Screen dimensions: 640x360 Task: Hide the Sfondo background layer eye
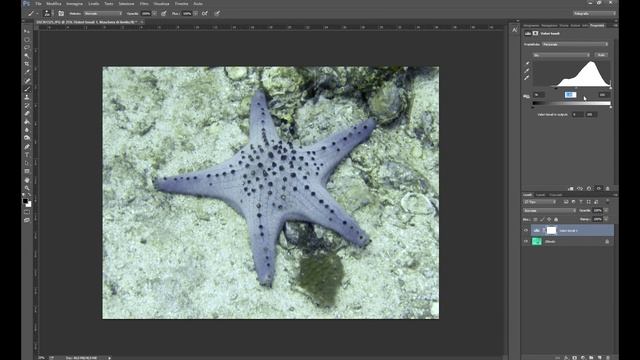coord(526,242)
